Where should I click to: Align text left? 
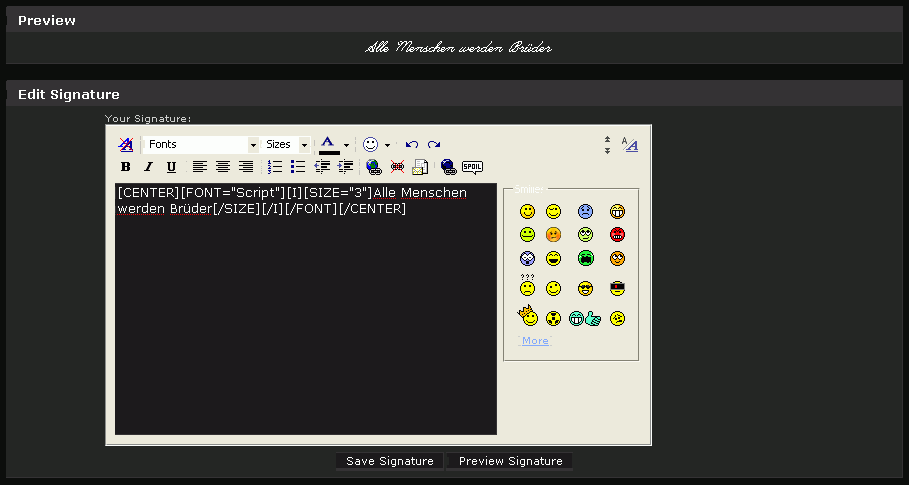click(x=199, y=167)
